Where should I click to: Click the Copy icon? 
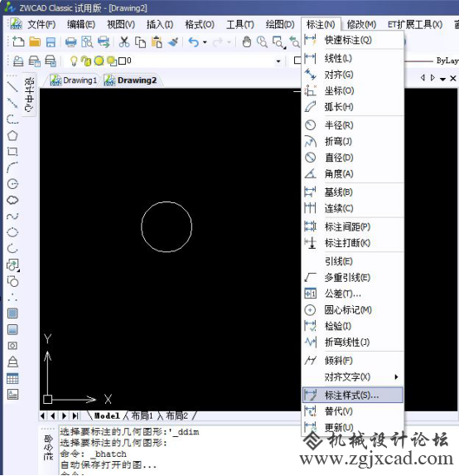click(x=140, y=42)
